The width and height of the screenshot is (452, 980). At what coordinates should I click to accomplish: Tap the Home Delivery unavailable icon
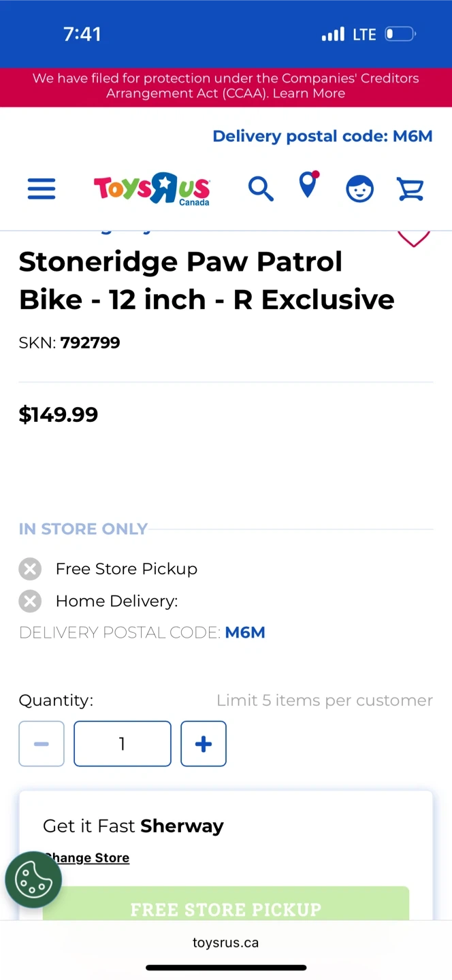pos(30,601)
